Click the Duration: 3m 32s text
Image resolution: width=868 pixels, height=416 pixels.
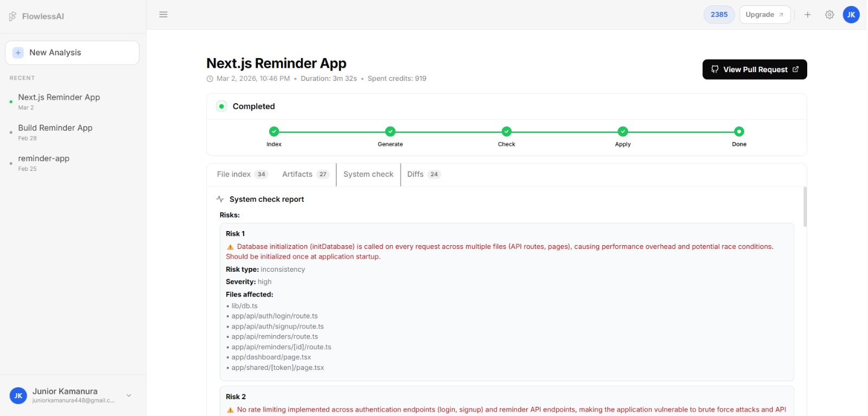(x=329, y=79)
